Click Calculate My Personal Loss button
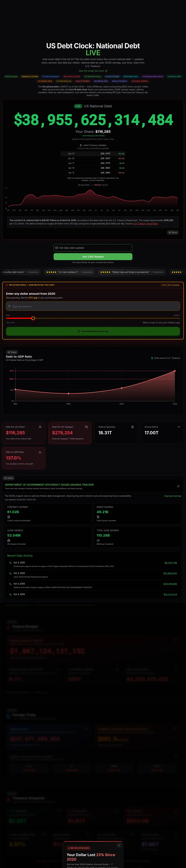Image resolution: width=186 pixels, height=868 pixels. (93, 331)
